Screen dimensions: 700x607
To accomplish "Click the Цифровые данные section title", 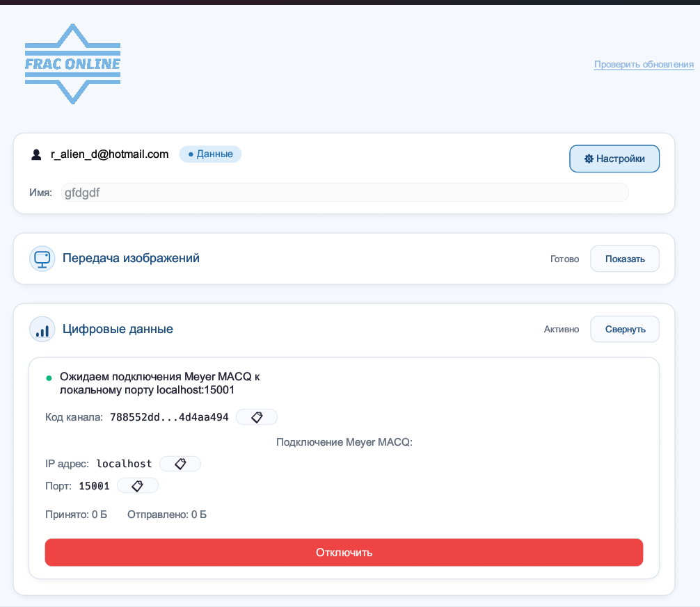I will click(x=118, y=330).
